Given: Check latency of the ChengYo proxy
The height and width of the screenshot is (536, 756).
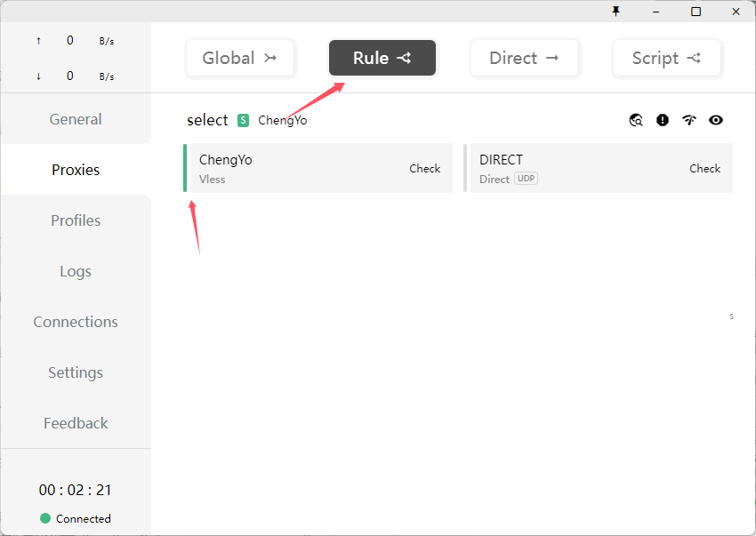Looking at the screenshot, I should tap(424, 168).
